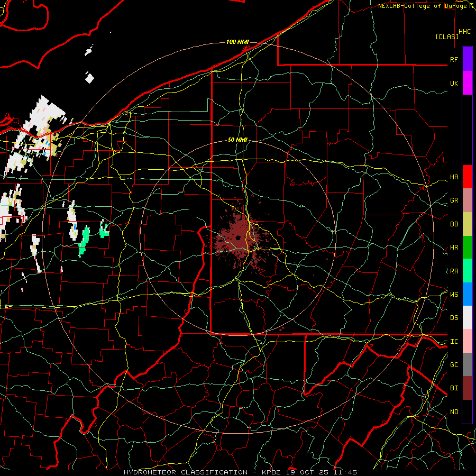Click the white DS legend color swatch
Image resolution: width=476 pixels, height=476 pixels.
[467, 317]
